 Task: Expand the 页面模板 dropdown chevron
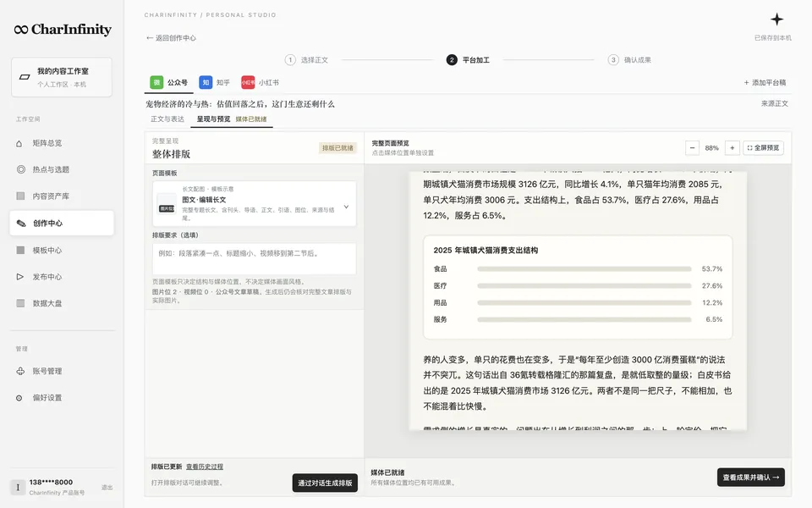tap(347, 207)
